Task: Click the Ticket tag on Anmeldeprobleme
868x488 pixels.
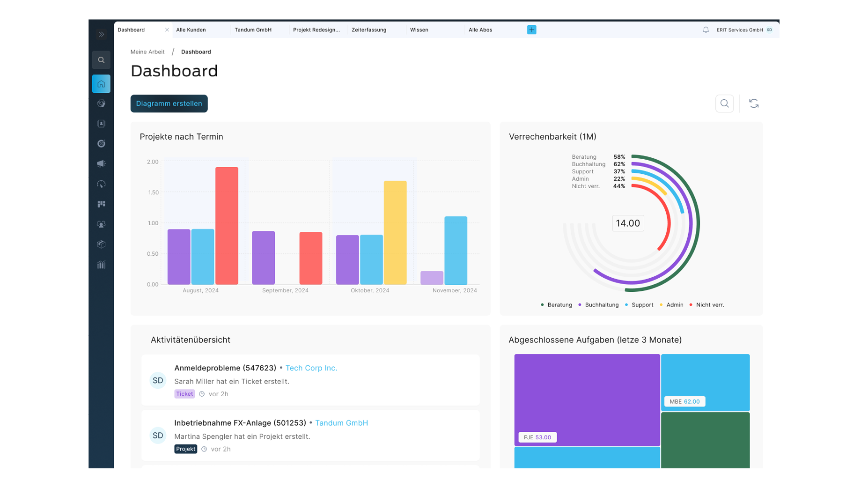Action: [184, 394]
